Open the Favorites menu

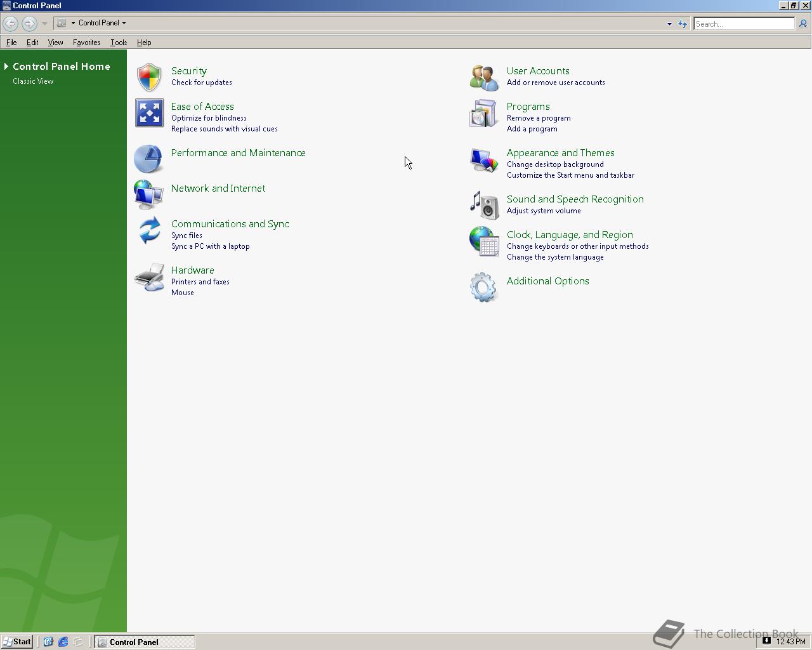click(x=86, y=43)
